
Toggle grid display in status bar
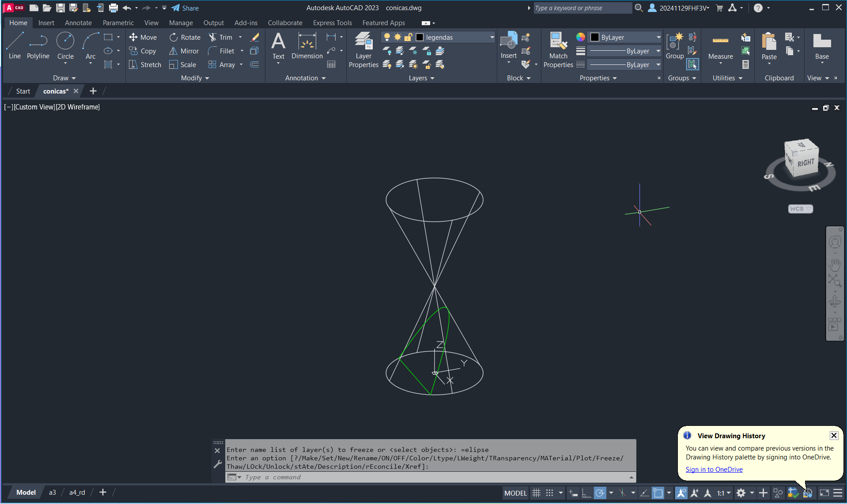[536, 493]
